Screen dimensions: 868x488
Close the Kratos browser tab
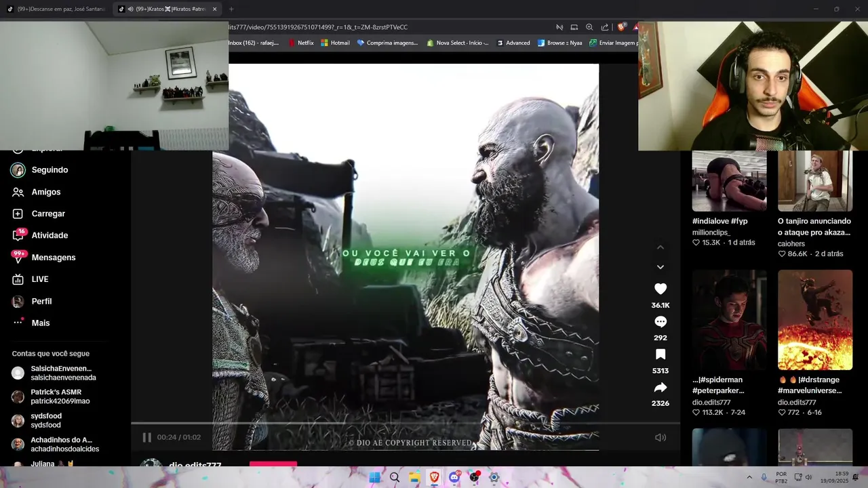tap(215, 9)
